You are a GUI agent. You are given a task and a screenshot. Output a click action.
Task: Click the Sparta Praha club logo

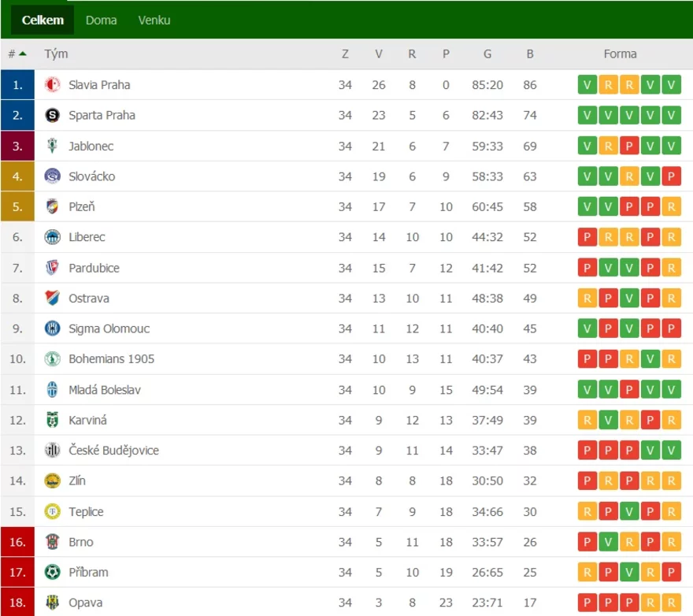53,115
